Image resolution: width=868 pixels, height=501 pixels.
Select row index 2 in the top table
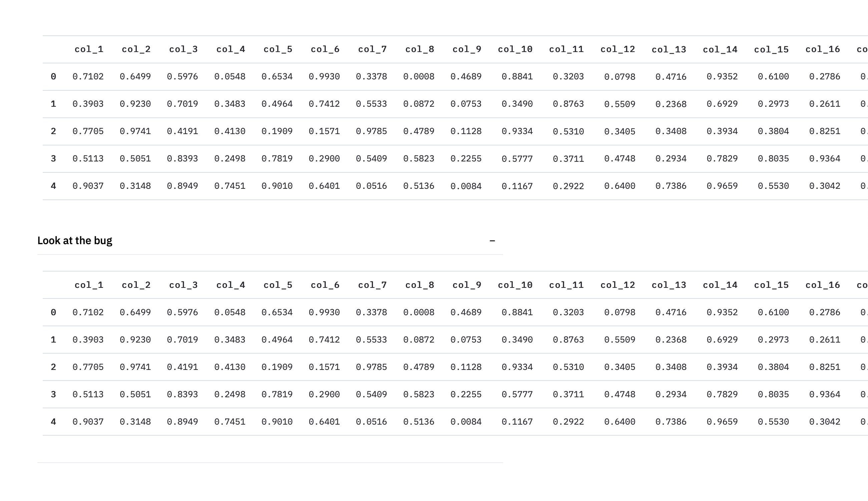(x=53, y=131)
